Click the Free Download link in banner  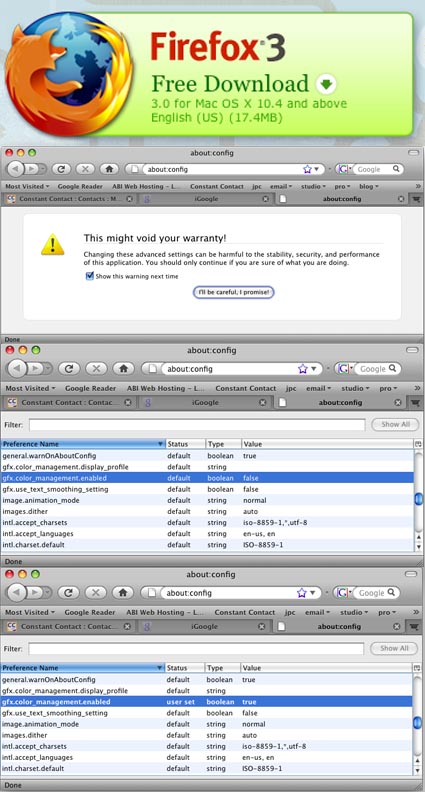coord(230,84)
